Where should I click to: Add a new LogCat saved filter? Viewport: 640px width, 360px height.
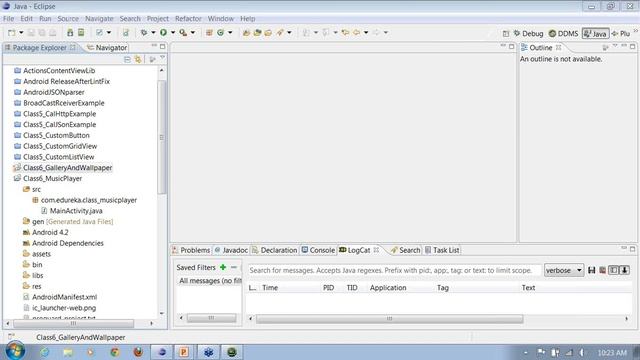[223, 267]
